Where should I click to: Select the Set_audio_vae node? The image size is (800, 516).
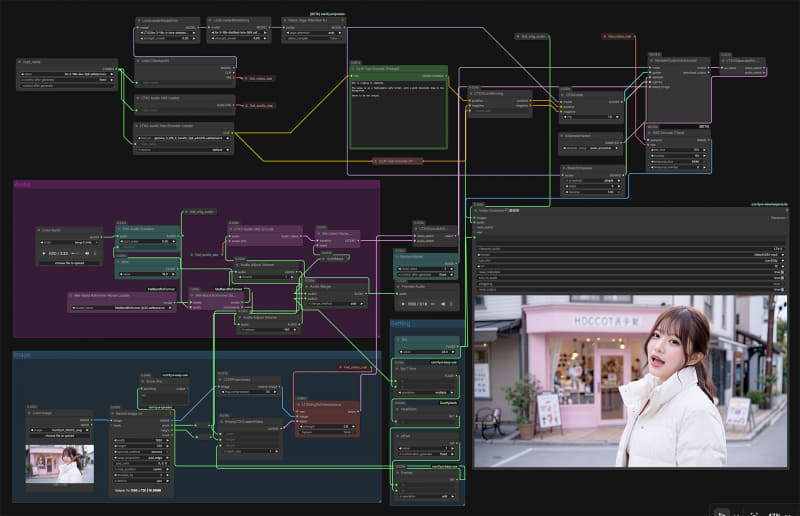click(259, 106)
